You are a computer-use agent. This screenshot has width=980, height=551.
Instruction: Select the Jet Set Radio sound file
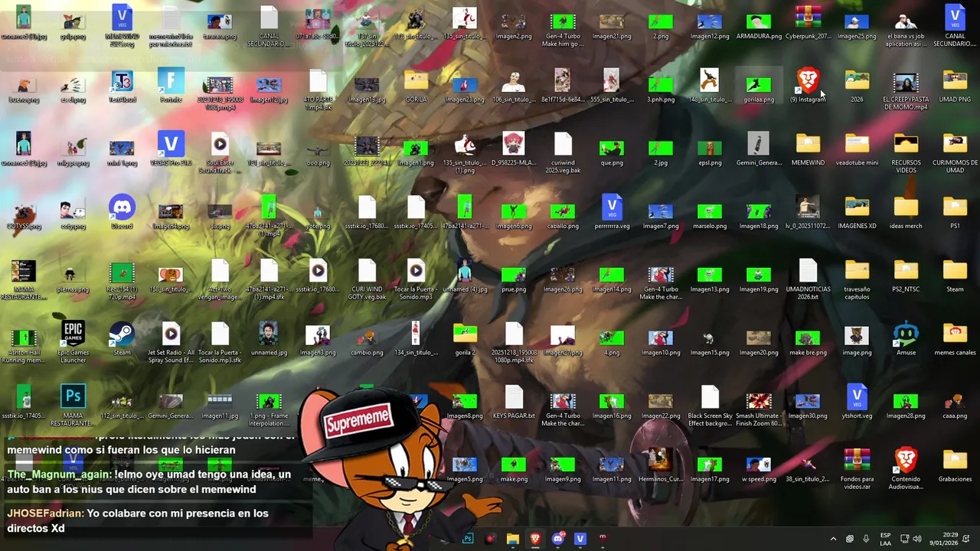pos(171,342)
